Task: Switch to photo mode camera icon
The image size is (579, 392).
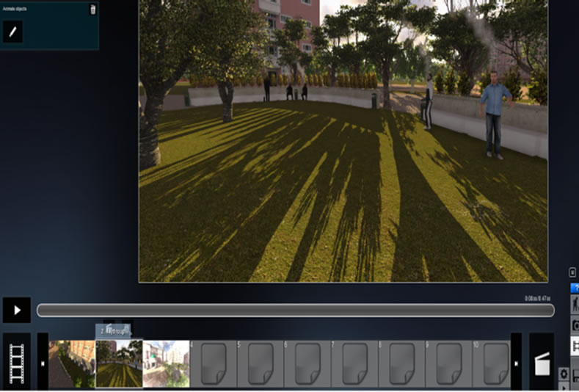Action: (575, 325)
